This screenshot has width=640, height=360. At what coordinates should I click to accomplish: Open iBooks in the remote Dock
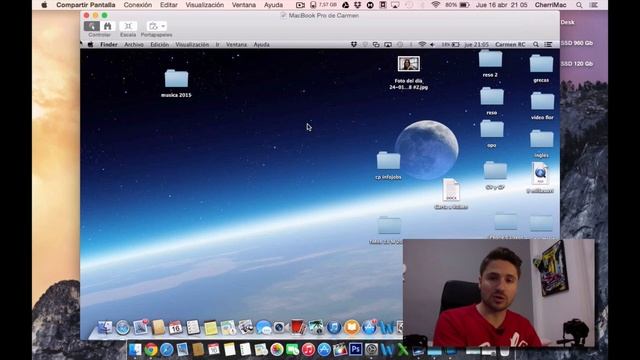click(351, 327)
